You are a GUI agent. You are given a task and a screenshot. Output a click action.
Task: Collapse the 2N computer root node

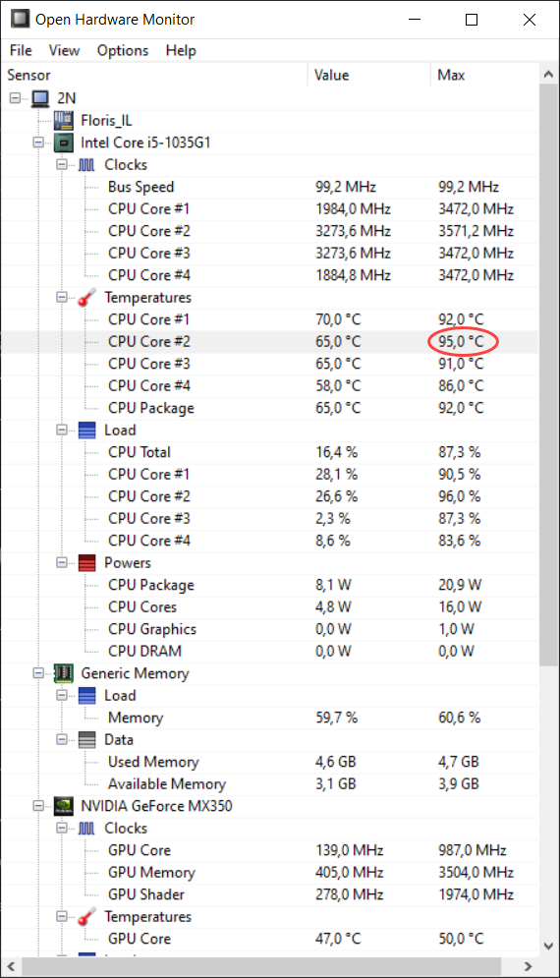point(16,98)
